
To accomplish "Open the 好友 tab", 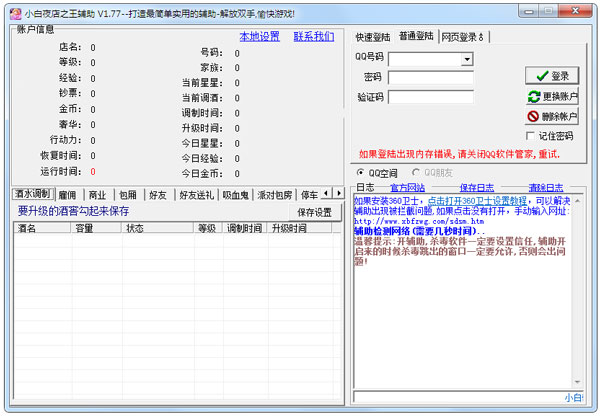I will pyautogui.click(x=158, y=195).
